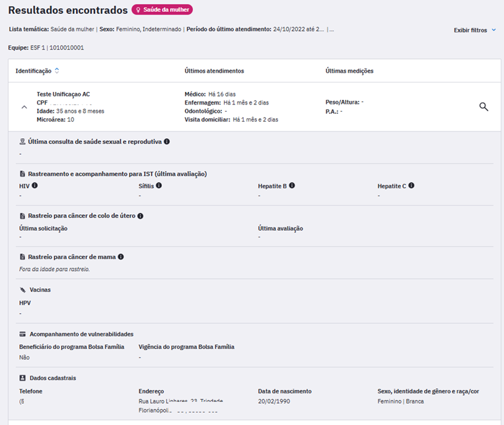Click the Saúde da mulher tag

point(162,10)
